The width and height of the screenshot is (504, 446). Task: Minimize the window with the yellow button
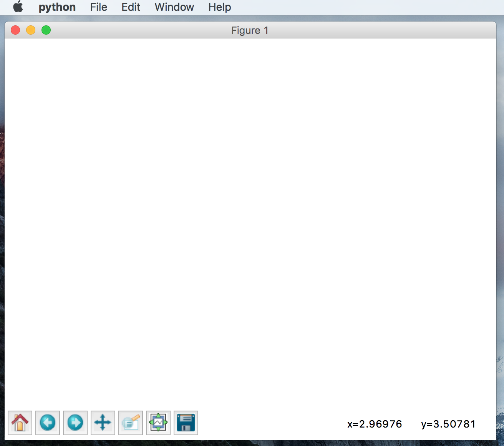[31, 30]
